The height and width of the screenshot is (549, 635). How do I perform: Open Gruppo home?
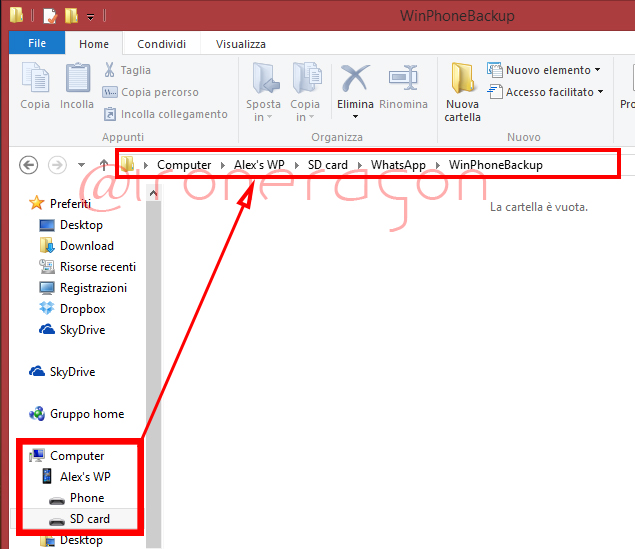[77, 414]
